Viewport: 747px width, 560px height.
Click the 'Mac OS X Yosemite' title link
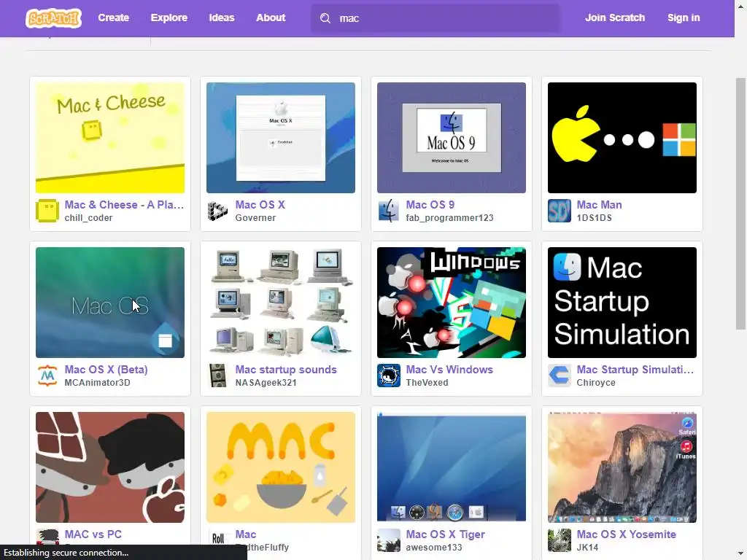627,534
